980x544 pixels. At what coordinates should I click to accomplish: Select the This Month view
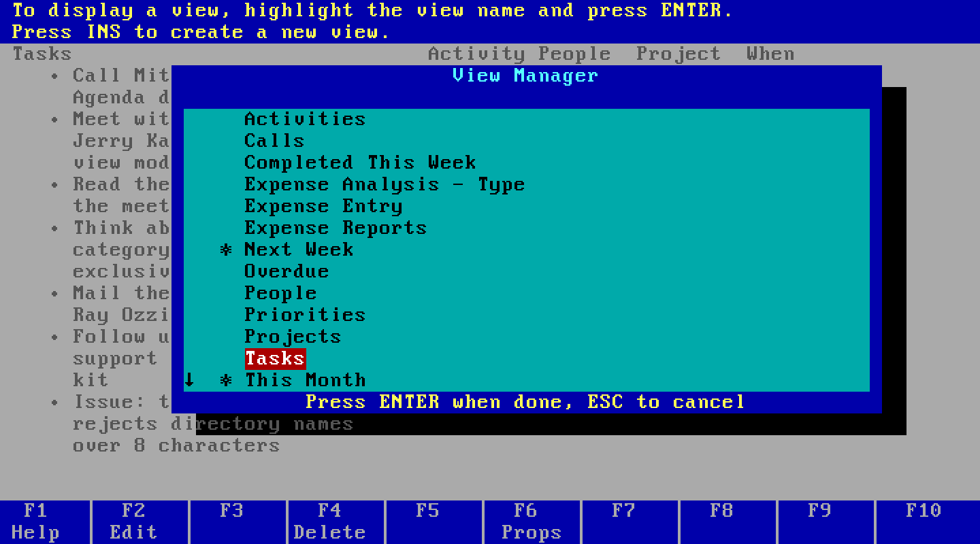click(306, 380)
